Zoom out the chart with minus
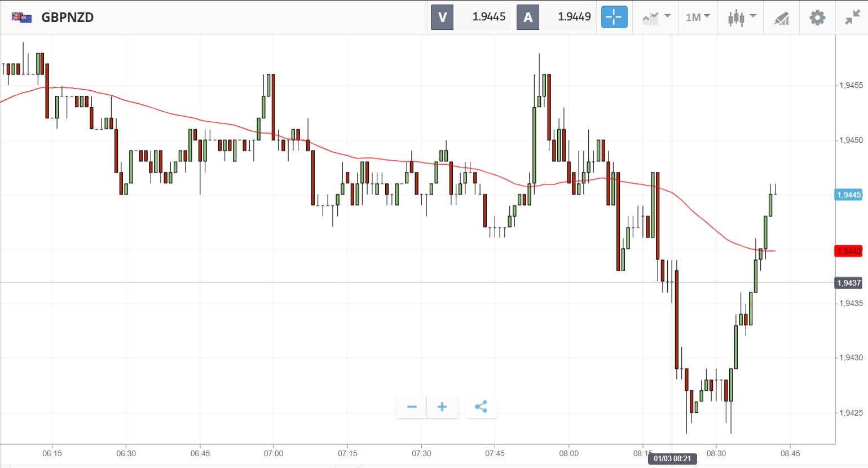 pyautogui.click(x=412, y=407)
